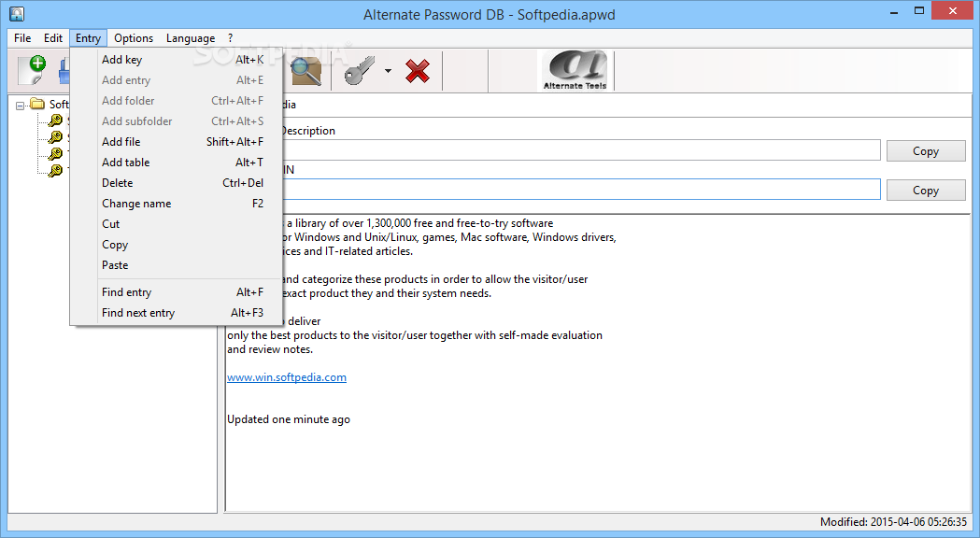This screenshot has width=980, height=538.
Task: Select the yellow Soft folder icon in tree
Action: point(37,104)
